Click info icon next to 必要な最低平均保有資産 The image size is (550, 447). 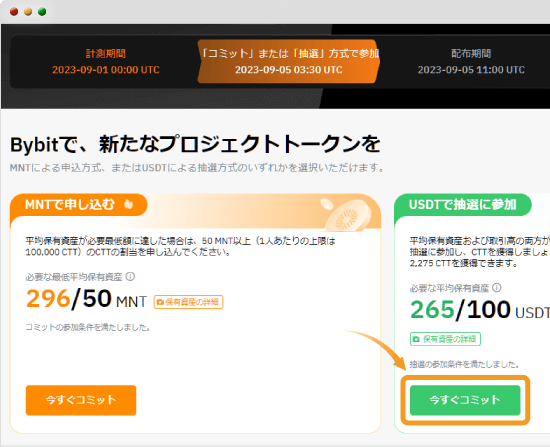[x=130, y=276]
